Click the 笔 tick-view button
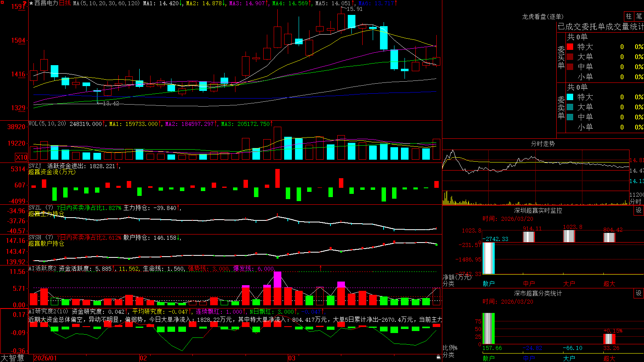The width and height of the screenshot is (644, 362). tap(639, 16)
